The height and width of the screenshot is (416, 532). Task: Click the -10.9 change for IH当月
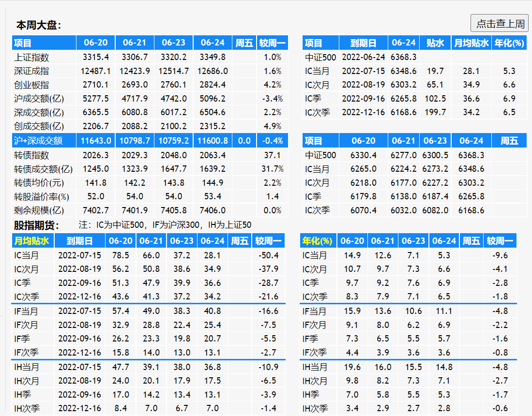point(268,367)
